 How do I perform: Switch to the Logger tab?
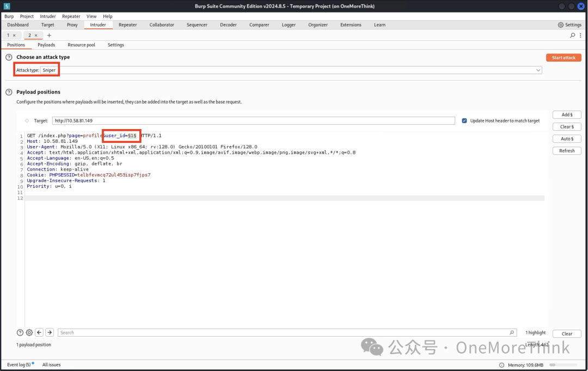[x=289, y=25]
